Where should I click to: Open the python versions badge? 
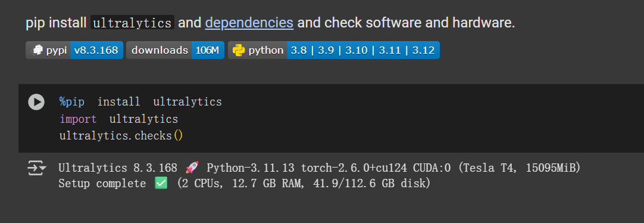coord(334,50)
